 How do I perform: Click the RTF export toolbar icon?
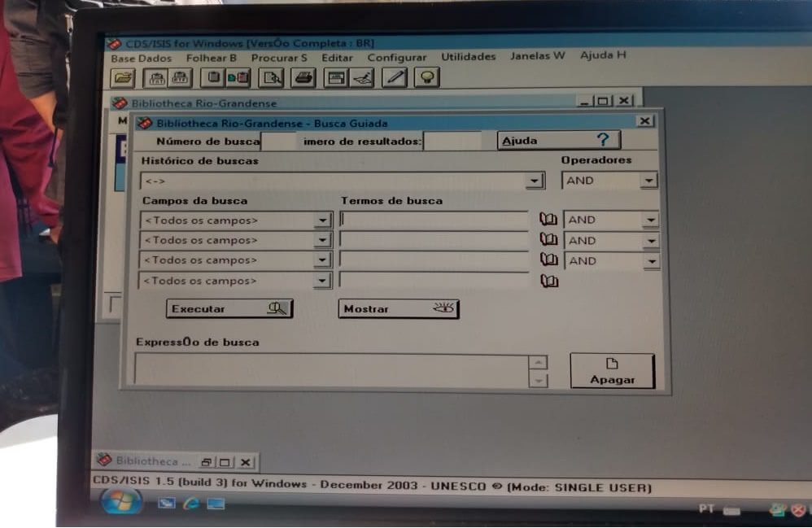tap(180, 78)
